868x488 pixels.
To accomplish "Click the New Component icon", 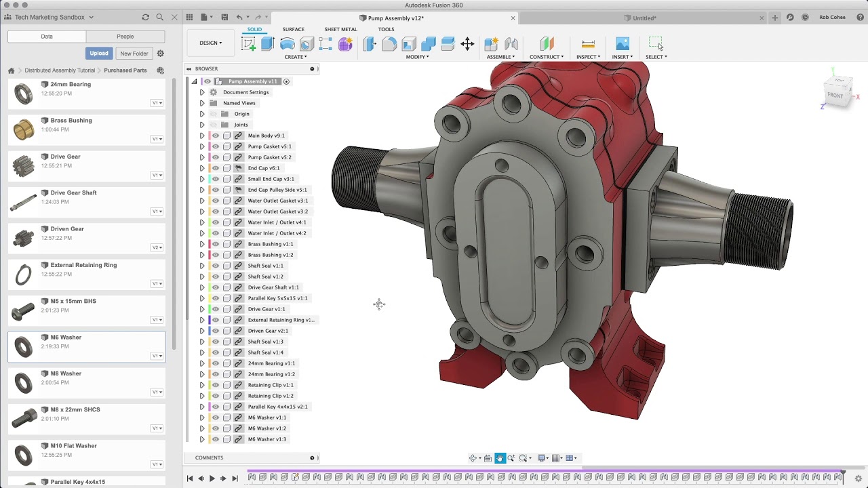I will [x=492, y=44].
